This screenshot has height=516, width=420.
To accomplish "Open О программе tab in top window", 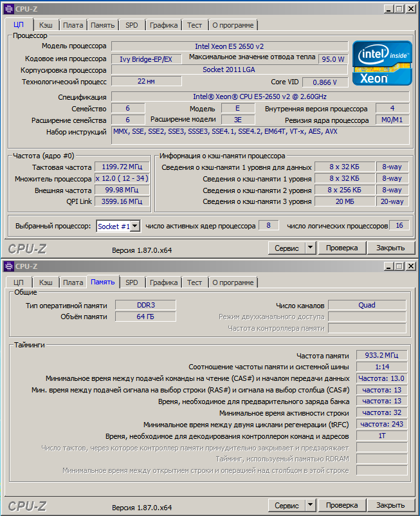I will point(233,25).
